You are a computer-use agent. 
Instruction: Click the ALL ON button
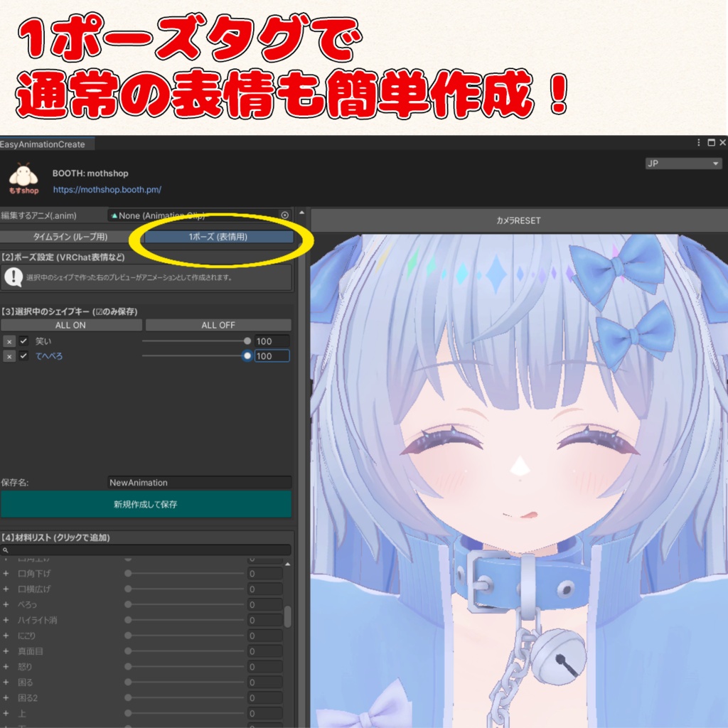pyautogui.click(x=71, y=325)
